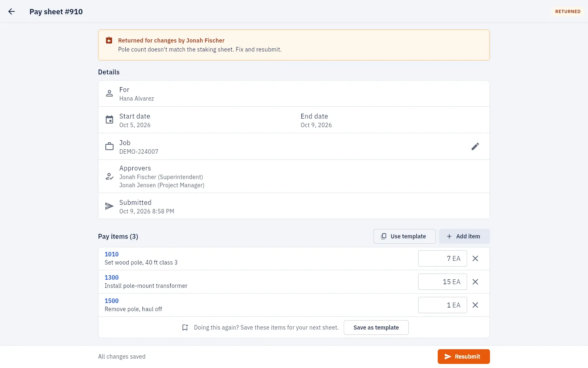Viewport: 588px width, 368px height.
Task: Go back using the arrow icon
Action: pyautogui.click(x=11, y=11)
